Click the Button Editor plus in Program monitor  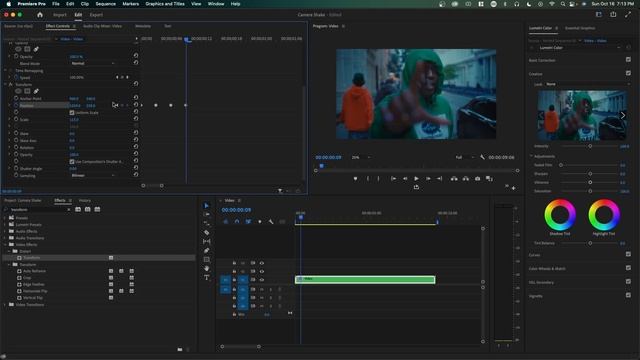(x=513, y=188)
